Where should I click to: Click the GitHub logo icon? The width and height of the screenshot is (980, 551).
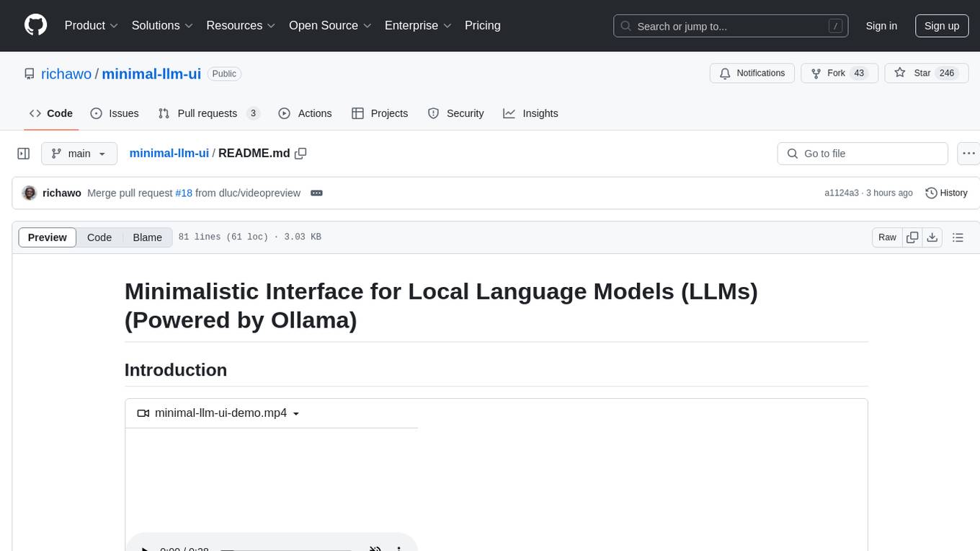(35, 25)
